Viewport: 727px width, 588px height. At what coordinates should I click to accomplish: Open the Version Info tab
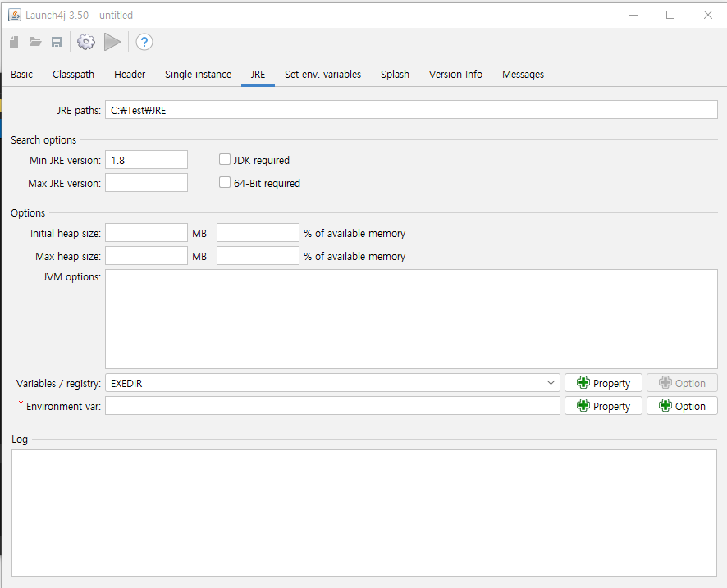tap(455, 74)
